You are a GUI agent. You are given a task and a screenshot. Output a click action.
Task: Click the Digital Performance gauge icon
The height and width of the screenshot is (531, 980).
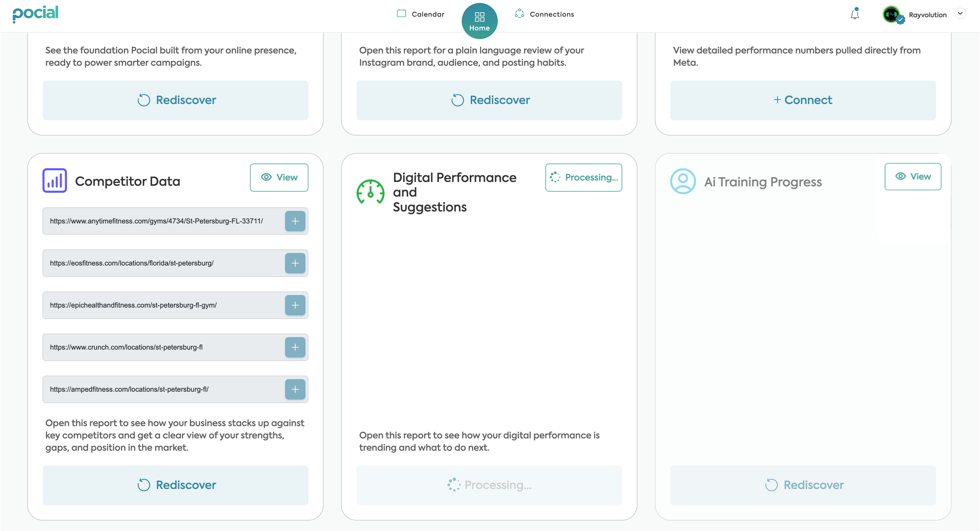tap(370, 192)
